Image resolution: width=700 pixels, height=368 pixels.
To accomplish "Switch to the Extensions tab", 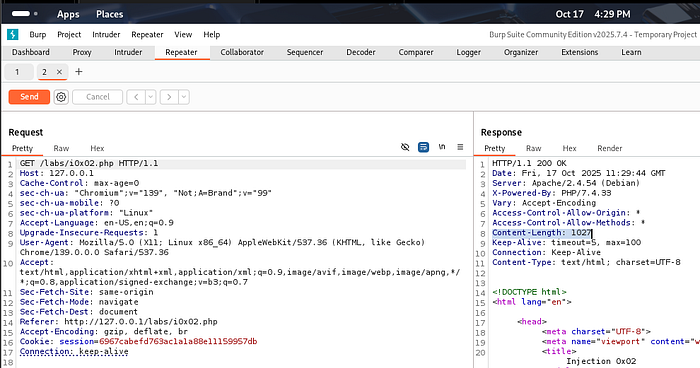I will (579, 52).
